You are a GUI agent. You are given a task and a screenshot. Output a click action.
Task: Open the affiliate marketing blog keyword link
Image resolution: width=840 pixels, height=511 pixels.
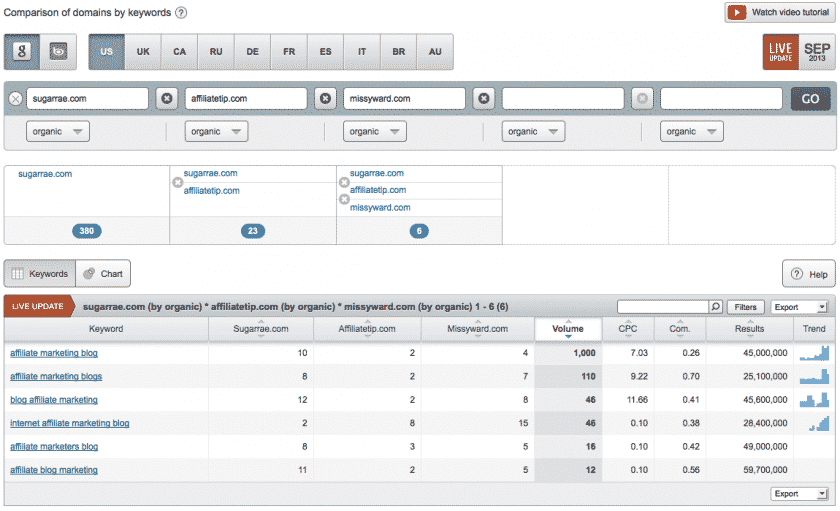coord(54,353)
